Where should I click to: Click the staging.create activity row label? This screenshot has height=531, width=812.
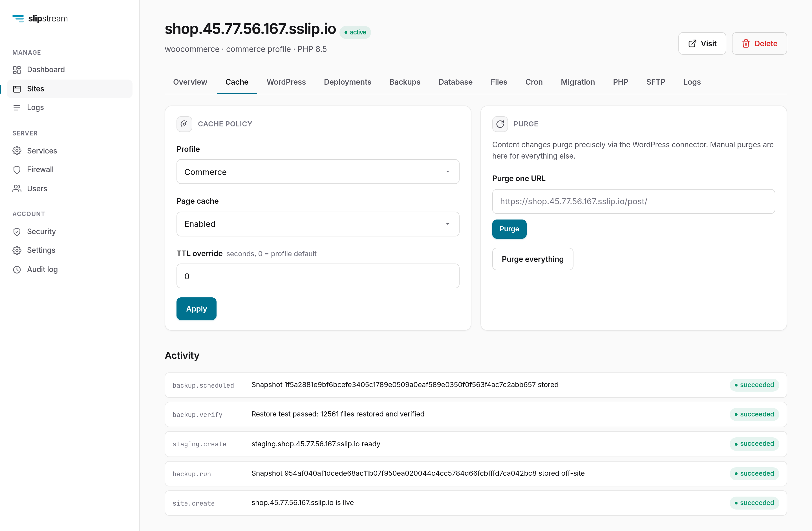click(x=199, y=444)
